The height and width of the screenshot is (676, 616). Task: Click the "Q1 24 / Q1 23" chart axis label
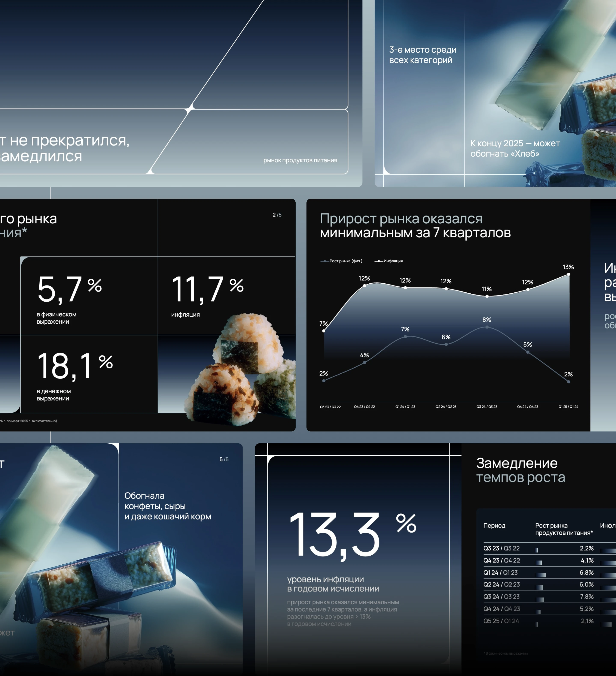(x=405, y=407)
